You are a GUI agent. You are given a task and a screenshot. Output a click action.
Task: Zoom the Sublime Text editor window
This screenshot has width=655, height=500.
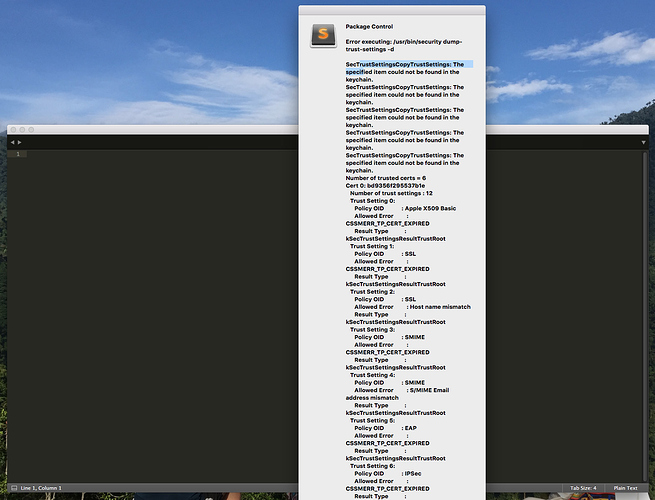(x=31, y=130)
